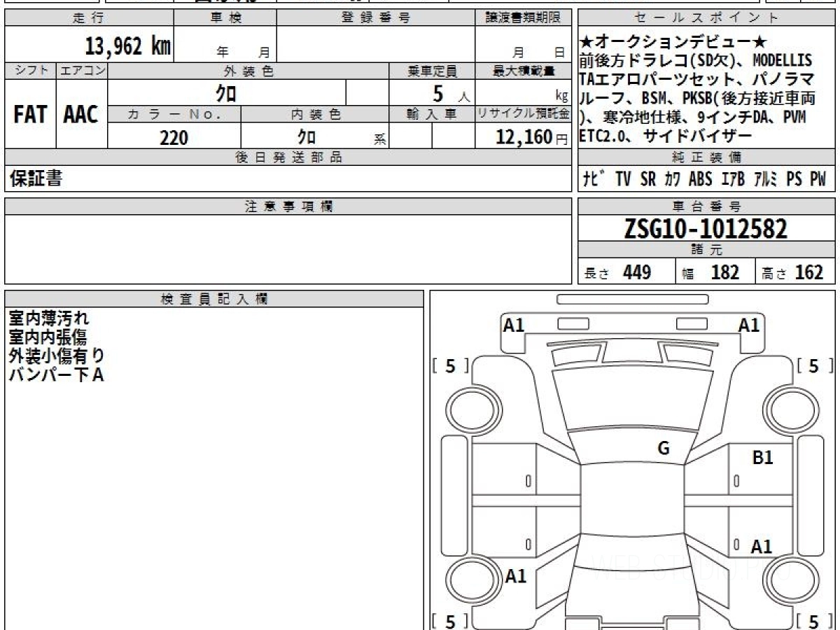Select the バンパー下A inspector note line
840x630 pixels.
(x=56, y=375)
